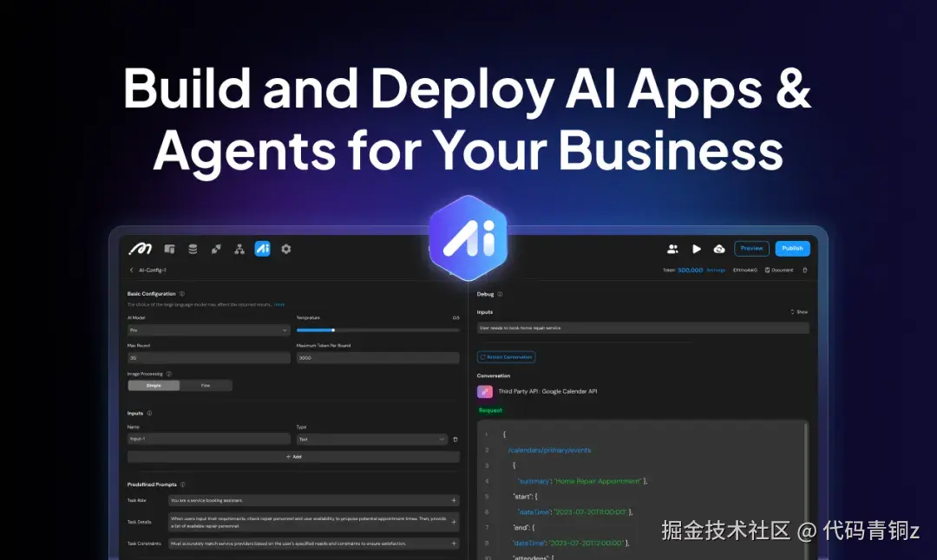Click the green Request label
Image resolution: width=937 pixels, height=560 pixels.
pos(490,410)
